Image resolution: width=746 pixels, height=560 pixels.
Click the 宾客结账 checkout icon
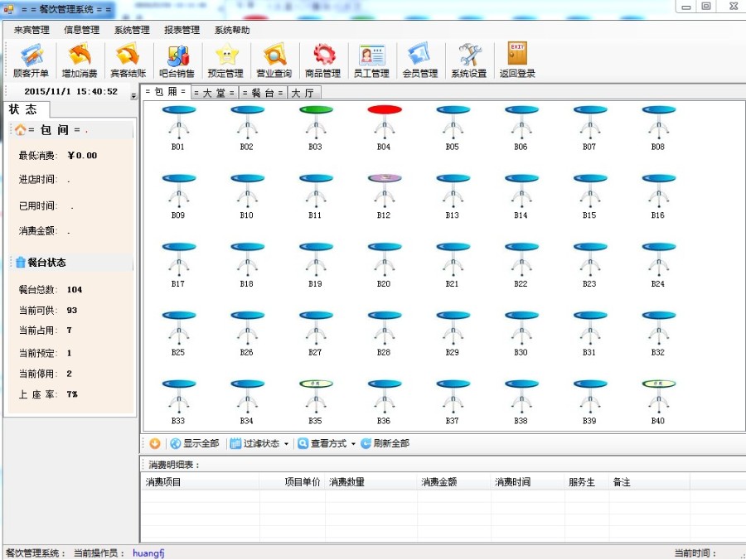128,60
